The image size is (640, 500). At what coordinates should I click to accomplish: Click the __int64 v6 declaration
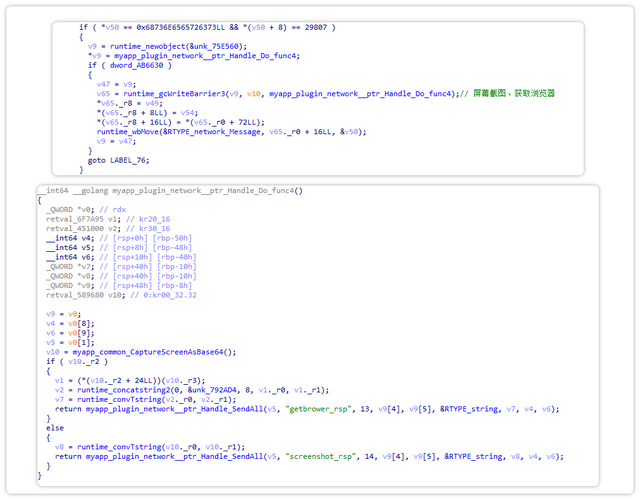[x=121, y=257]
